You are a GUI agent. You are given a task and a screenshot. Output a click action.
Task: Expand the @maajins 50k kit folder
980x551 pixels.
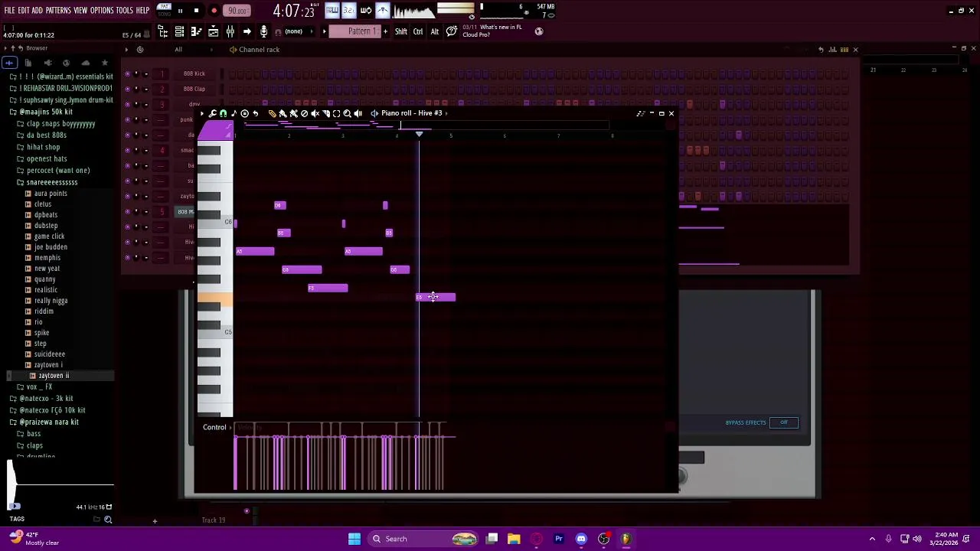[46, 112]
